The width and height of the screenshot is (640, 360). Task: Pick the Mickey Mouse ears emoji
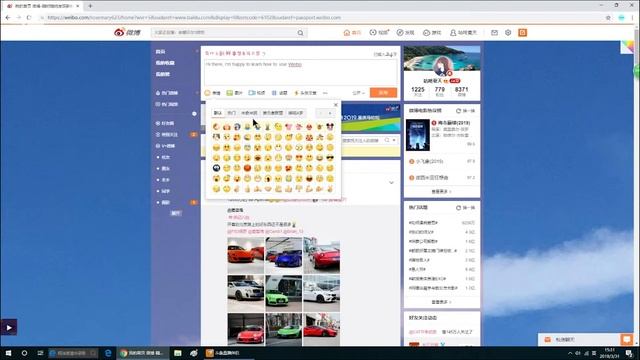click(330, 127)
